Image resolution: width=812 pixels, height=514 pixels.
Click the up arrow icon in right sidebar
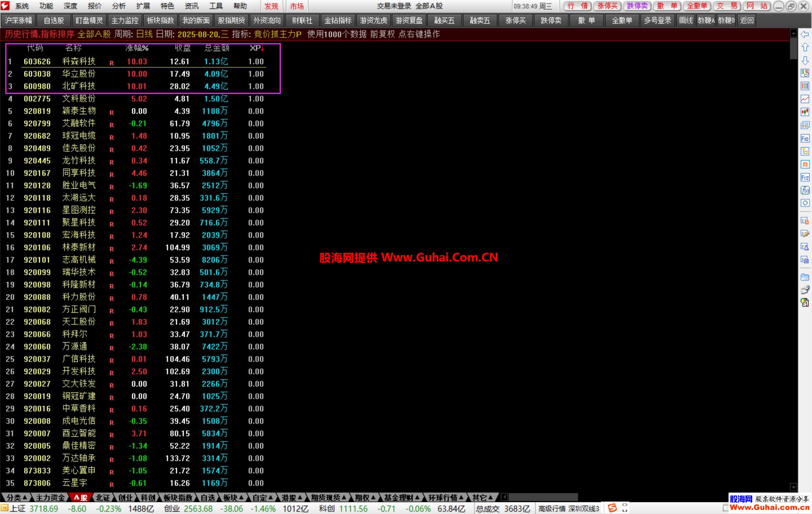pyautogui.click(x=805, y=47)
